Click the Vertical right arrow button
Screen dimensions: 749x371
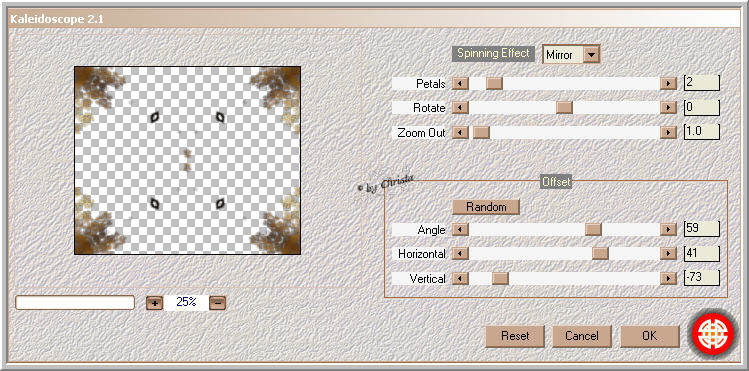[669, 278]
